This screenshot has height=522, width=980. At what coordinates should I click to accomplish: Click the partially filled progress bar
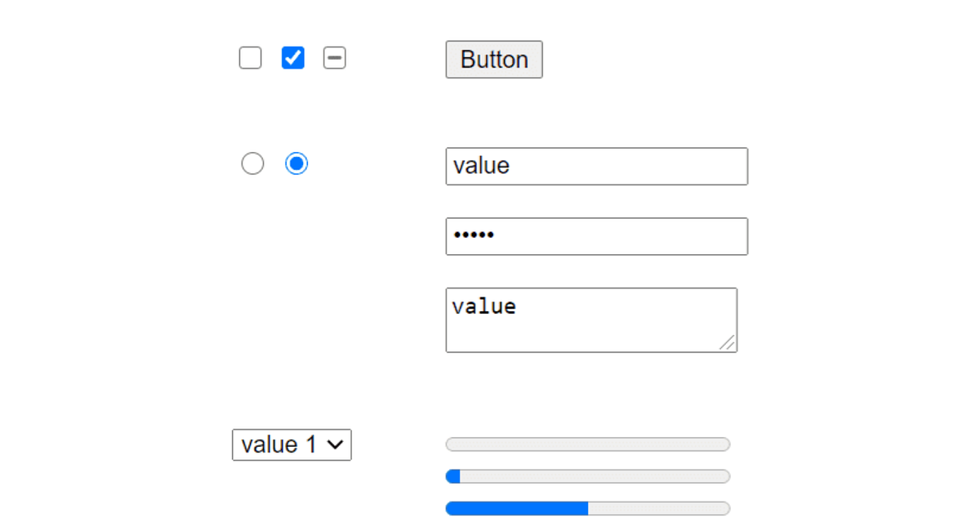coord(587,475)
